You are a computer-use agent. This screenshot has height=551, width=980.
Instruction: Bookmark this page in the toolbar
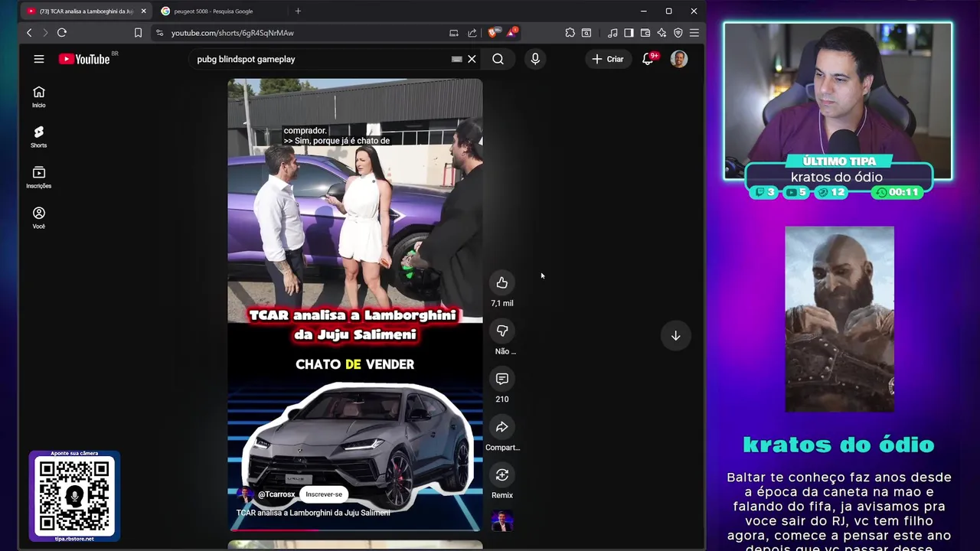[138, 33]
